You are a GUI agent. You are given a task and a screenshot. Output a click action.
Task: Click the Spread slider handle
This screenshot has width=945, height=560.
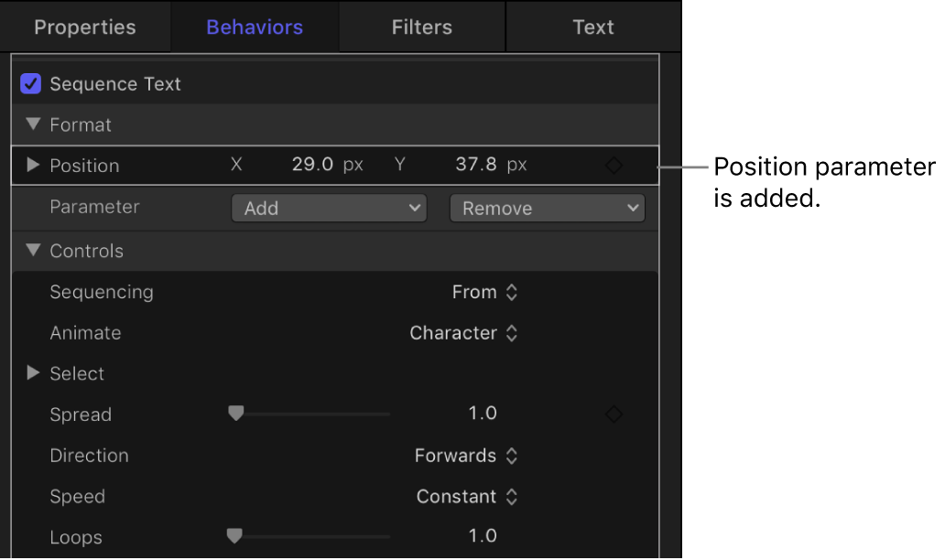point(235,414)
